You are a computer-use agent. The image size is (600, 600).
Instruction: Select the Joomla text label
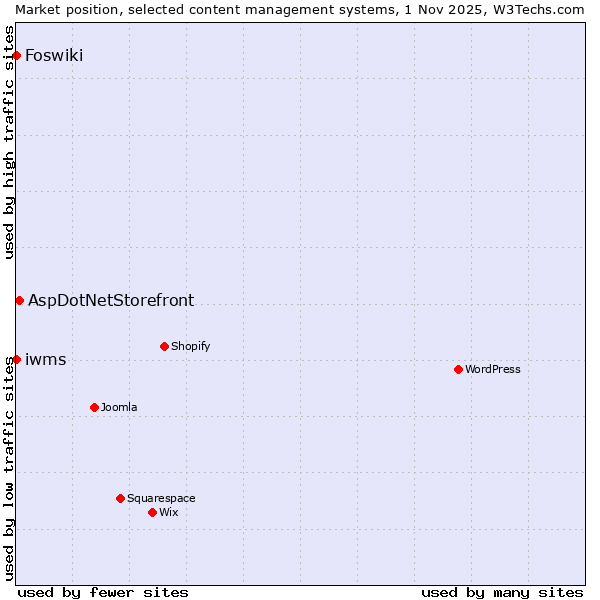pos(119,407)
